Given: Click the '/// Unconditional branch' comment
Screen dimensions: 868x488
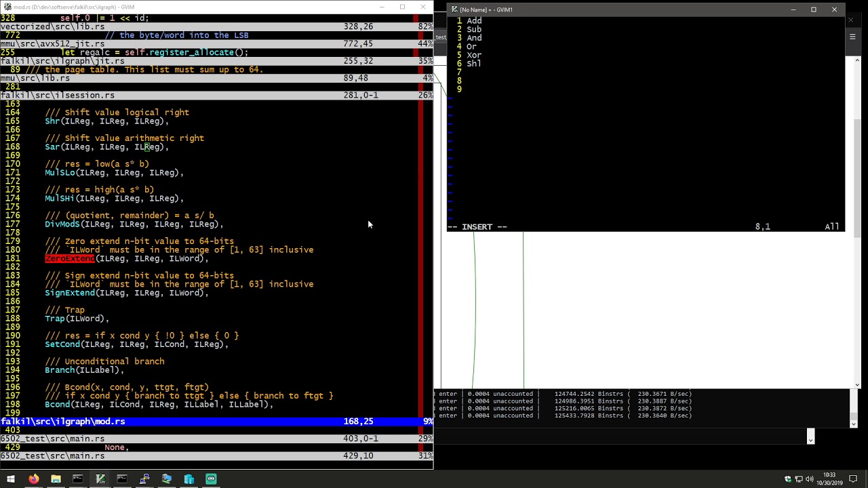Looking at the screenshot, I should [104, 362].
